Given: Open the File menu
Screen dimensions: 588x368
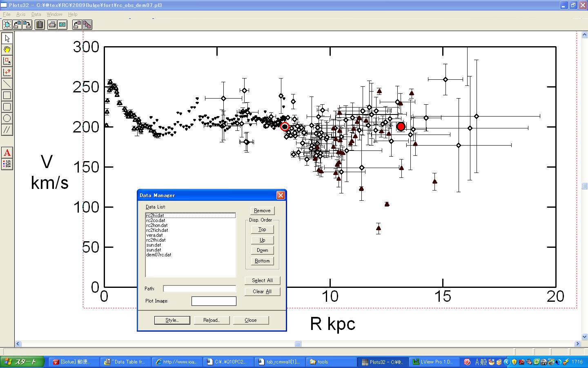Looking at the screenshot, I should [7, 14].
